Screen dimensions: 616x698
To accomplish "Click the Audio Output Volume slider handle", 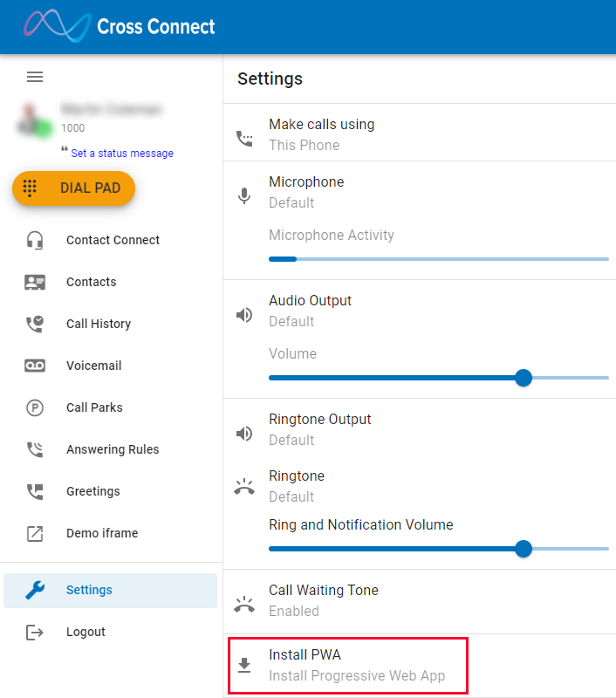I will (x=524, y=378).
